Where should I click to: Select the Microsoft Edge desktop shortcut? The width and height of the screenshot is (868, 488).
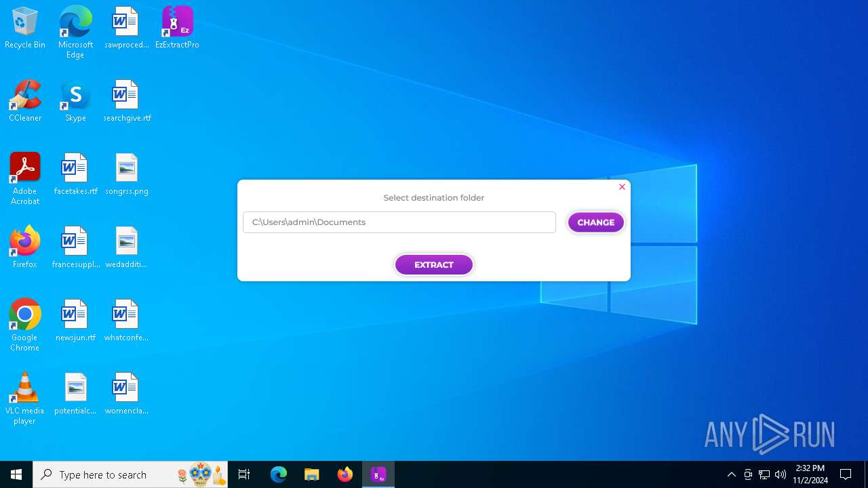click(75, 33)
